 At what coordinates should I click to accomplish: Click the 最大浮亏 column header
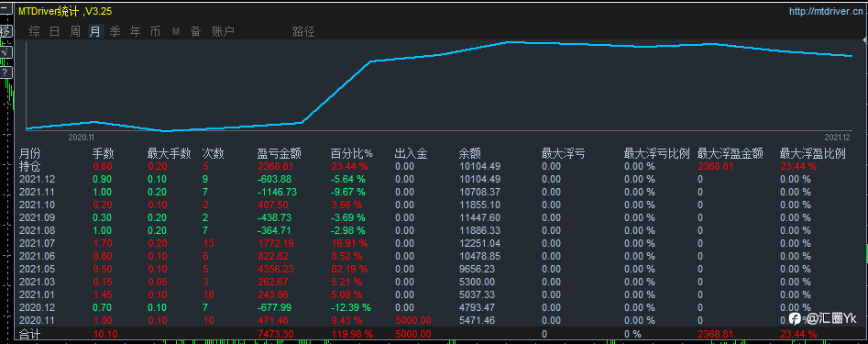pos(564,153)
